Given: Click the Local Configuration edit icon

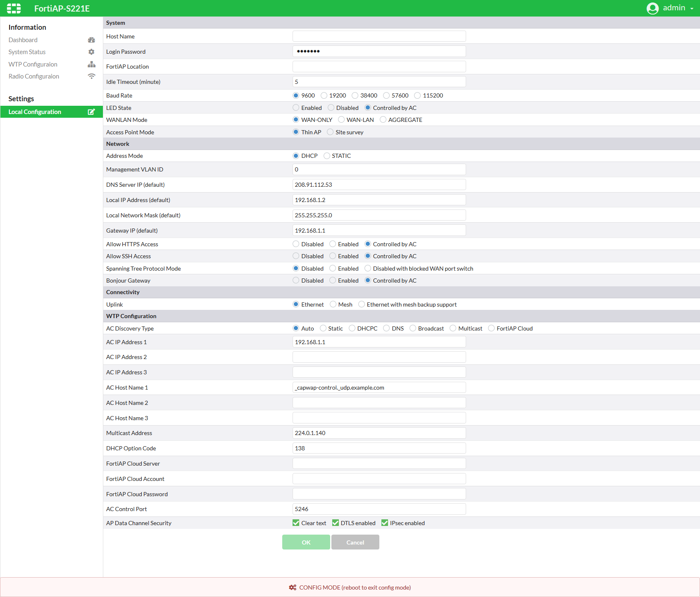Looking at the screenshot, I should point(91,112).
